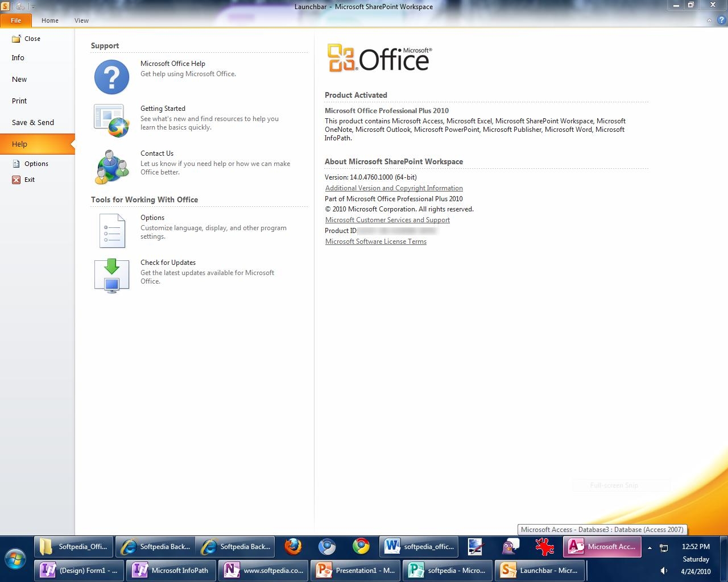The height and width of the screenshot is (582, 728).
Task: Click the Close folder icon in backstage menu
Action: 16,39
